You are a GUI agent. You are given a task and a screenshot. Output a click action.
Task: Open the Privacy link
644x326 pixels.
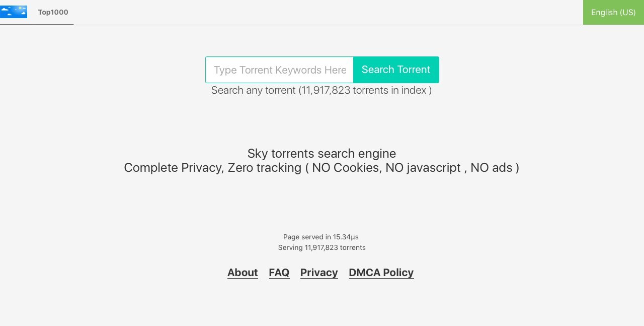coord(319,273)
